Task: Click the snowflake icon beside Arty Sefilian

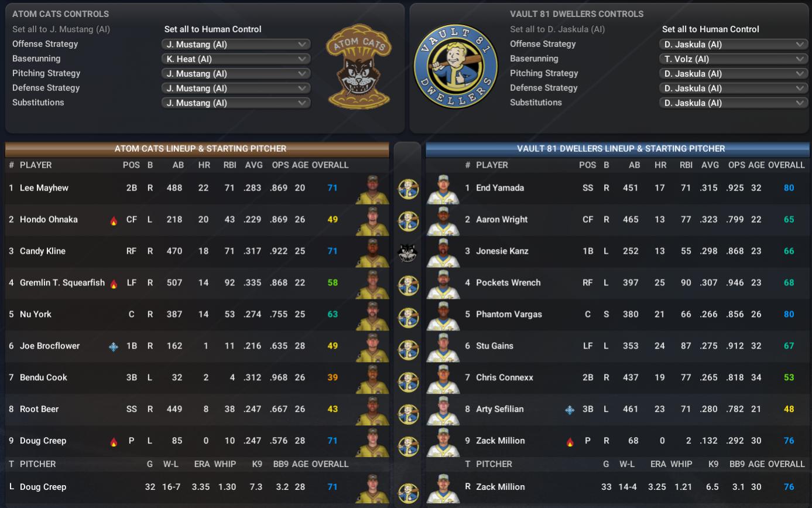Action: click(x=570, y=410)
